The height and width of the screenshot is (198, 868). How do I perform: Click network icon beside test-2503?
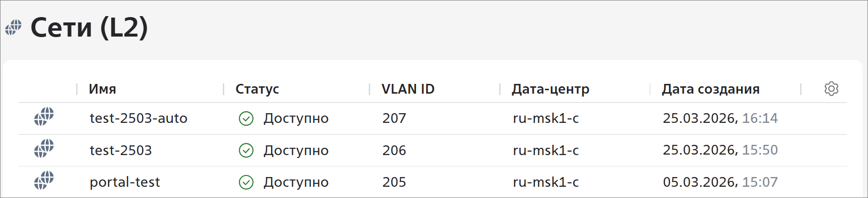44,149
